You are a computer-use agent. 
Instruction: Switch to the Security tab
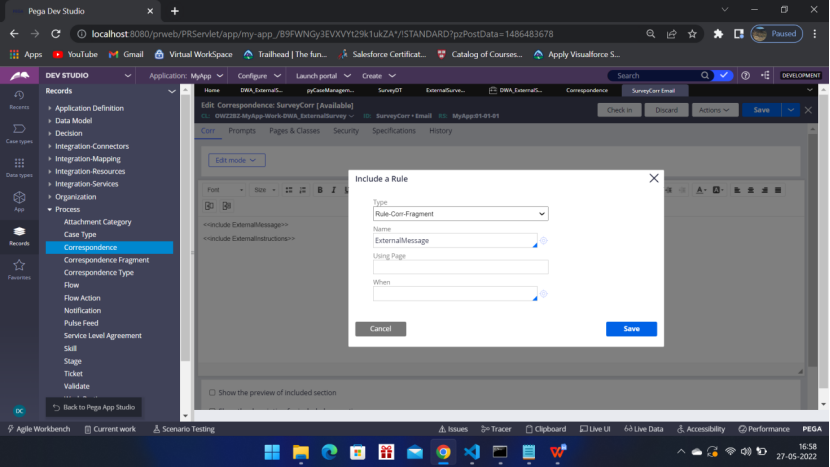[x=346, y=131]
